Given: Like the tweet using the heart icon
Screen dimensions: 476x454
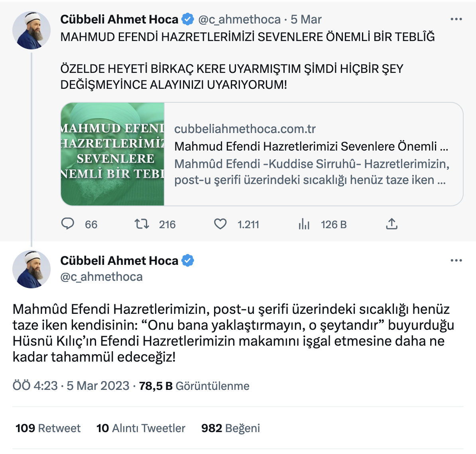Looking at the screenshot, I should click(220, 224).
